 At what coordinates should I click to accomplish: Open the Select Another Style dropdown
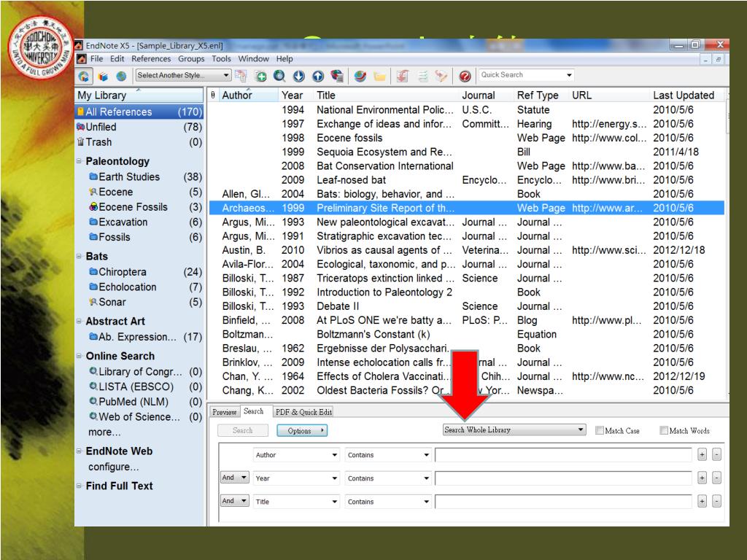(183, 75)
